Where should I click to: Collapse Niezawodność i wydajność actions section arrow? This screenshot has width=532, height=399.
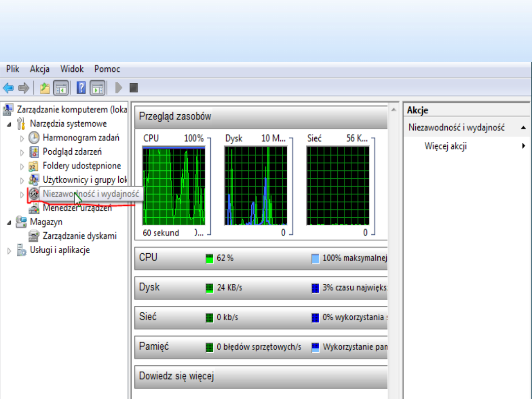pyautogui.click(x=523, y=128)
